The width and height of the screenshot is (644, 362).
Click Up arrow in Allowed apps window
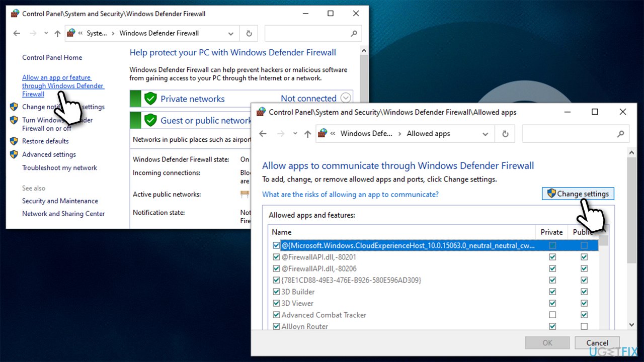[x=308, y=134]
